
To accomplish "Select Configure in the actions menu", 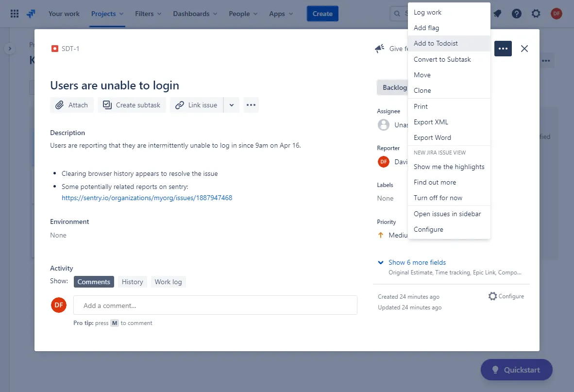I will click(x=449, y=229).
